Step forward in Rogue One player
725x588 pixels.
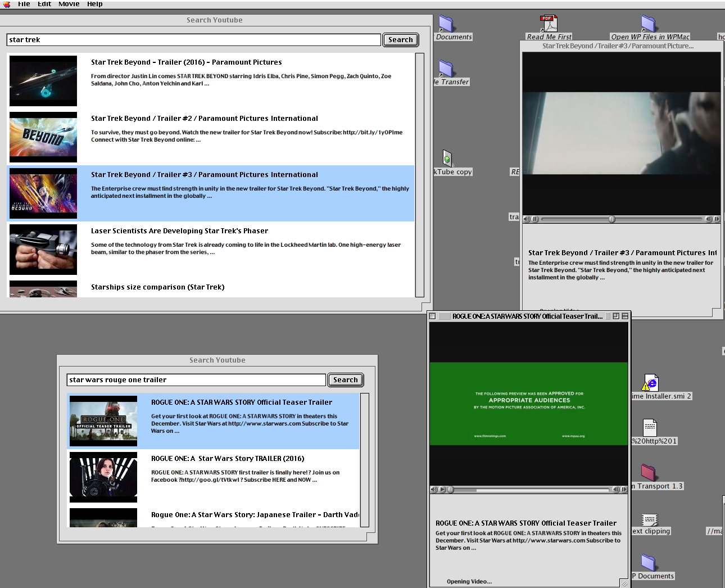click(x=624, y=490)
